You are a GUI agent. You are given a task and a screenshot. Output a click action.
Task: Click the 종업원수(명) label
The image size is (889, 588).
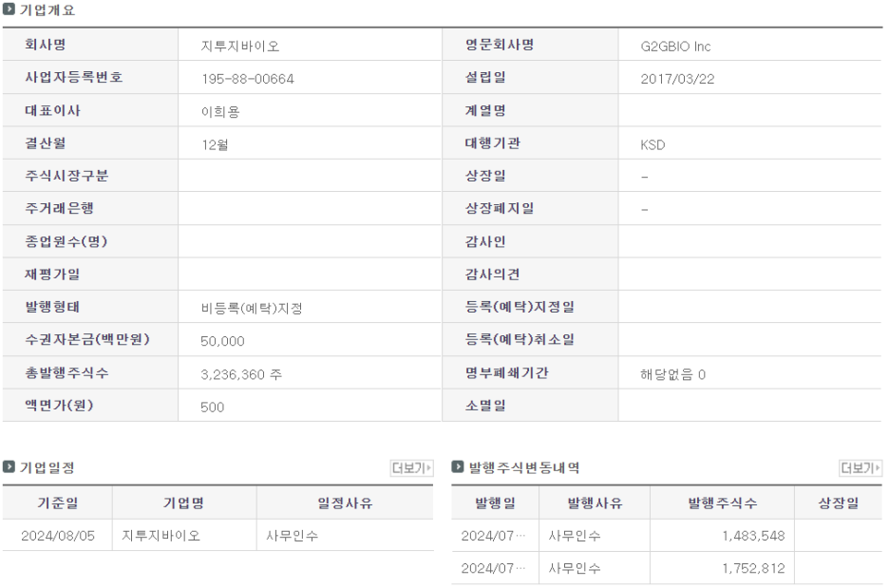click(x=66, y=241)
